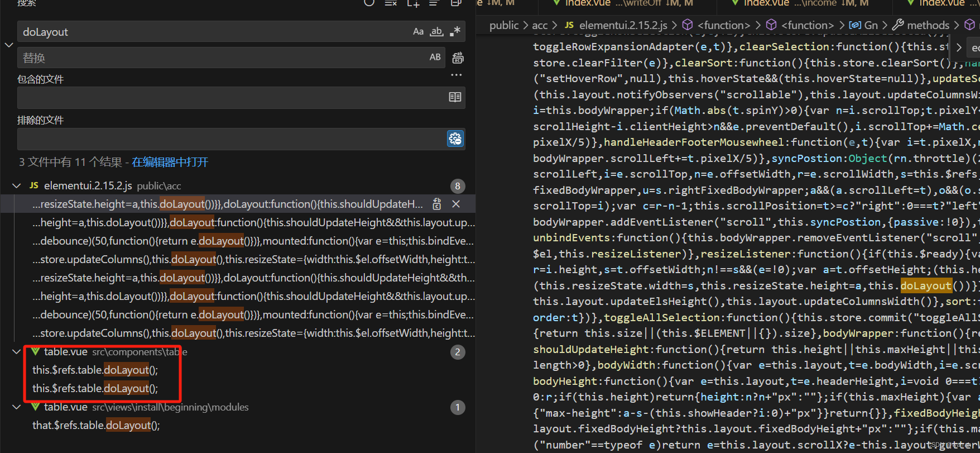View results as tree icon
This screenshot has height=453, width=980.
(x=434, y=3)
